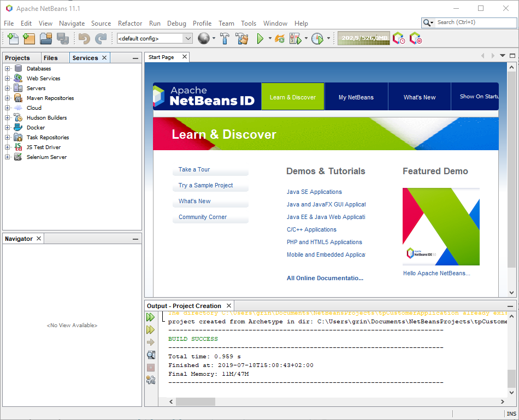Screen dimensions: 519x420
Task: Toggle INS insert mode in the status bar
Action: pyautogui.click(x=511, y=413)
